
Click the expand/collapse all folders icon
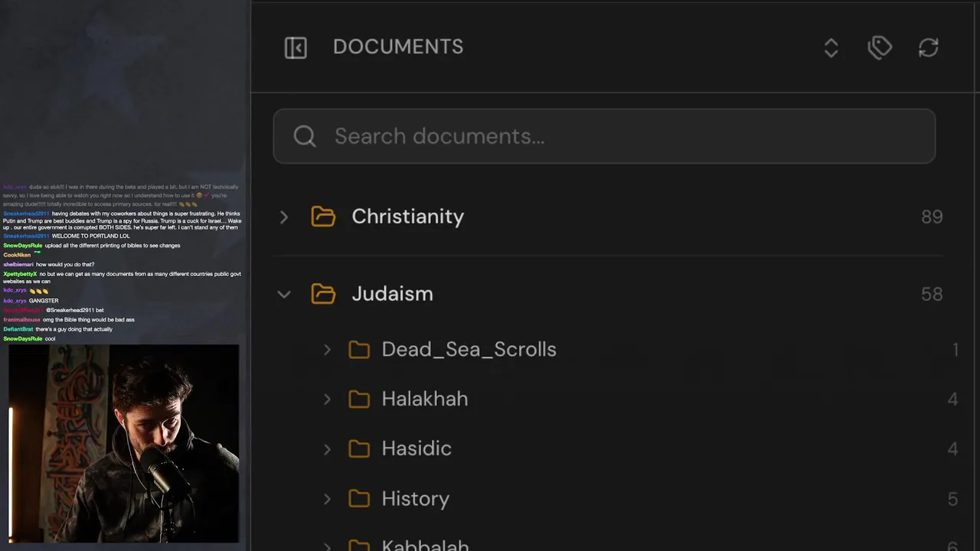pos(831,48)
